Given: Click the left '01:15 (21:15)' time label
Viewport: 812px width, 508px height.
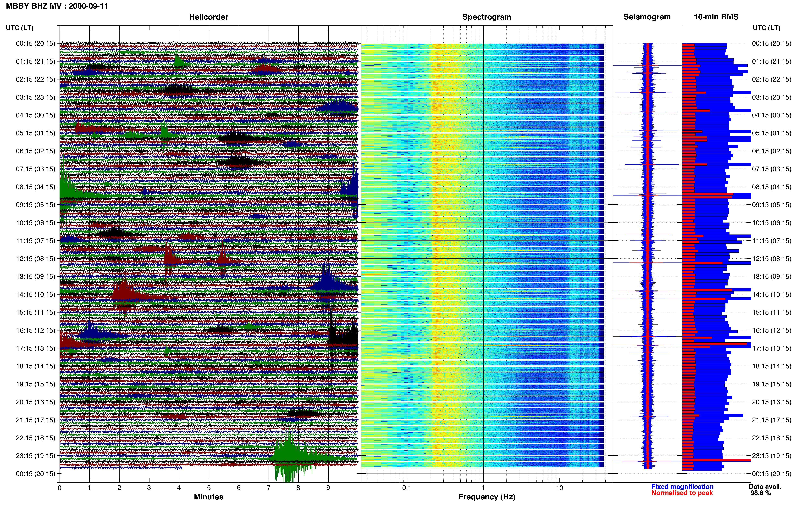Looking at the screenshot, I should [35, 61].
